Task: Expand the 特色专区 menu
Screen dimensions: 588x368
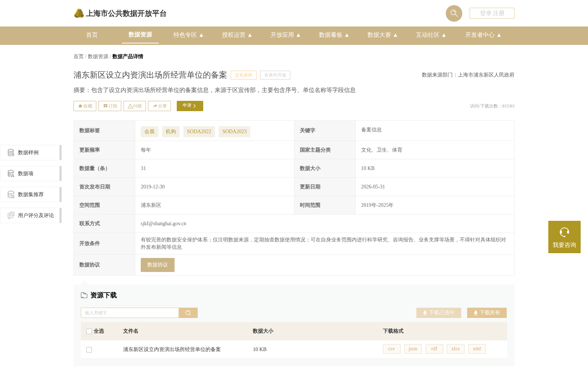Action: point(189,35)
